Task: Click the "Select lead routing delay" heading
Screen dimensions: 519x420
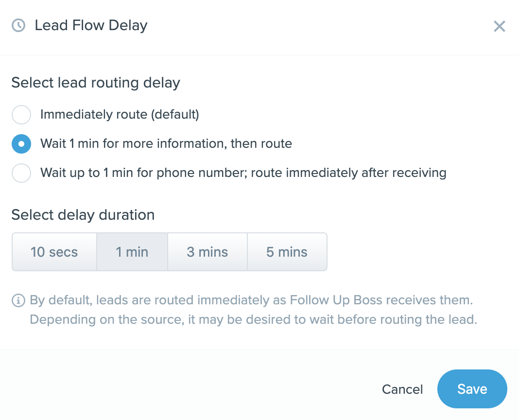Action: click(x=96, y=83)
